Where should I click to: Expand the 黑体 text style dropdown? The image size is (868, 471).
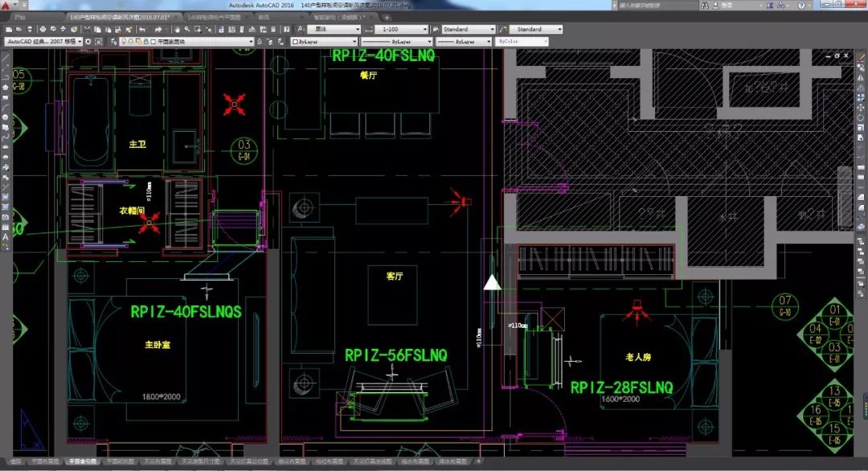coord(358,29)
